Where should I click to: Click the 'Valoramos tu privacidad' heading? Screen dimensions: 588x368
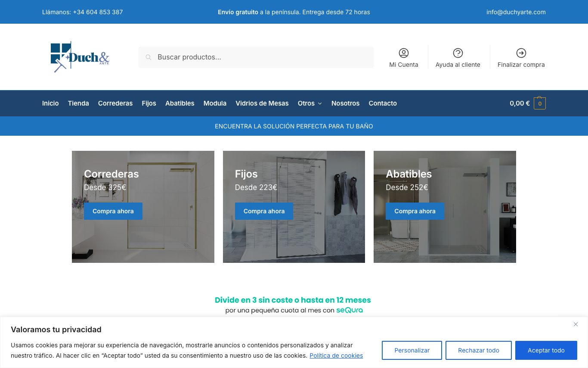[x=56, y=330]
